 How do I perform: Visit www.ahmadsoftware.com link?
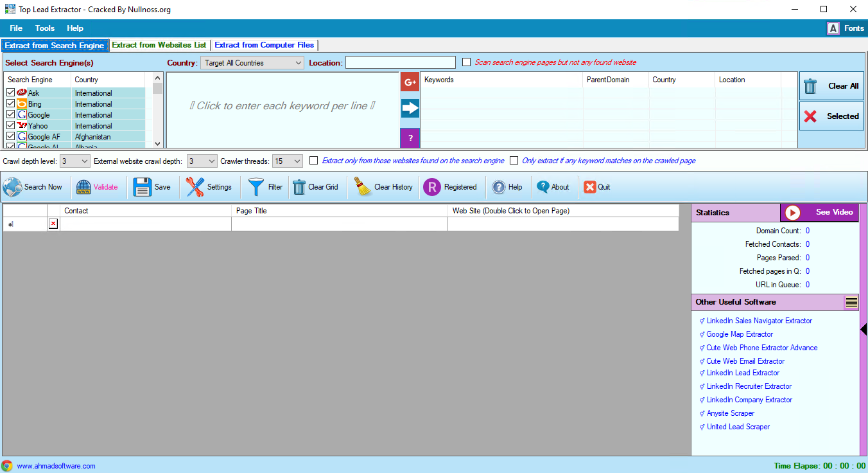pos(56,466)
